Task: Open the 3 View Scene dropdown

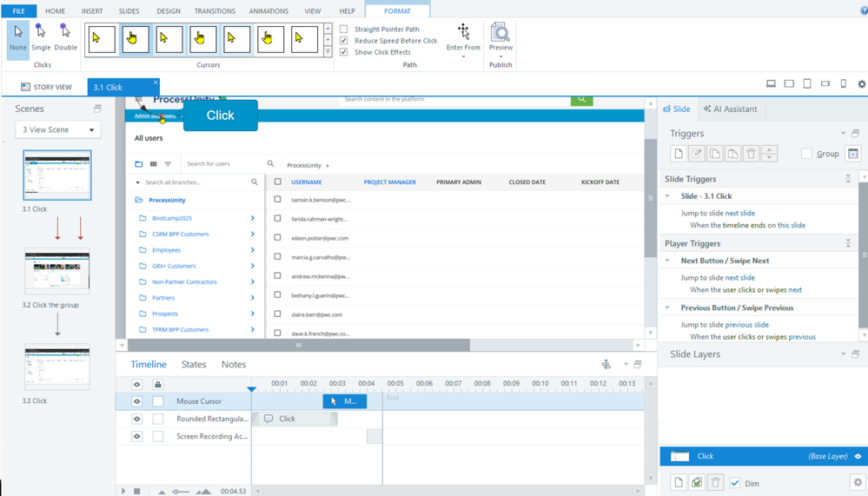Action: click(x=58, y=129)
